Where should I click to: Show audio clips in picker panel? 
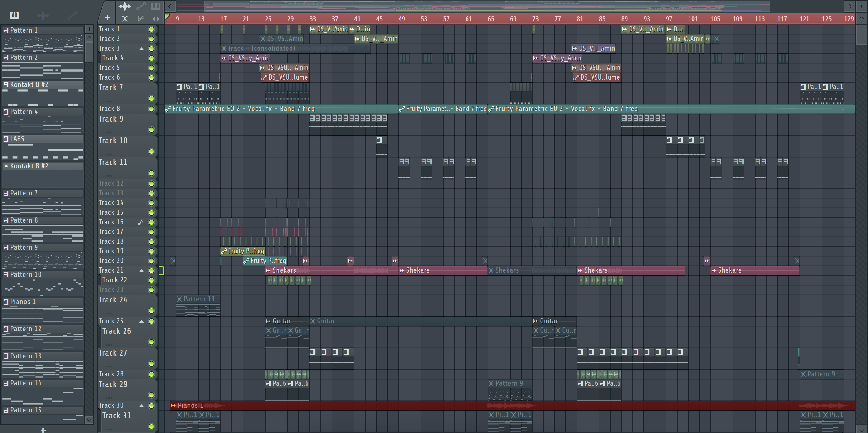(43, 15)
